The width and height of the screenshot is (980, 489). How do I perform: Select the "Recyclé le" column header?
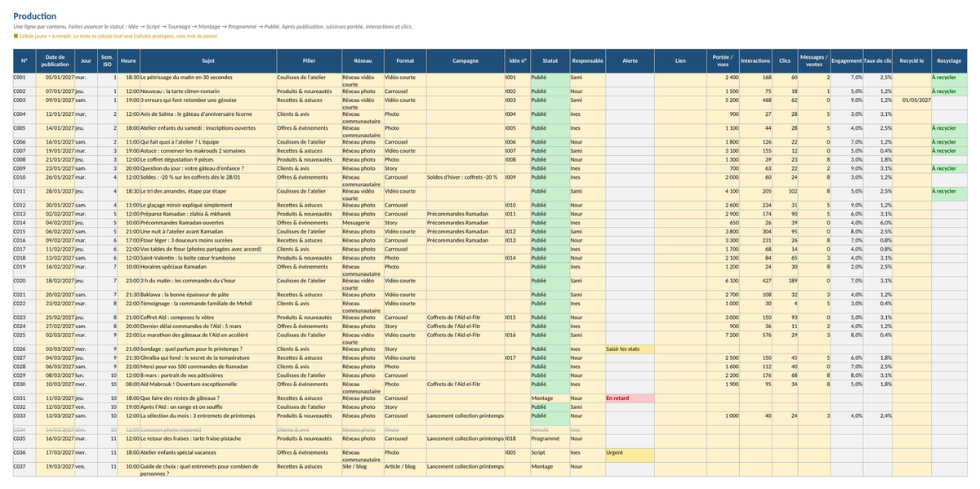pyautogui.click(x=911, y=60)
